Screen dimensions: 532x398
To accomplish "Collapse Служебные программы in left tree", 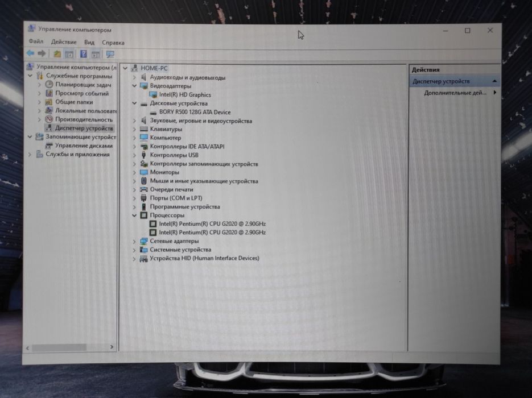I will point(30,76).
